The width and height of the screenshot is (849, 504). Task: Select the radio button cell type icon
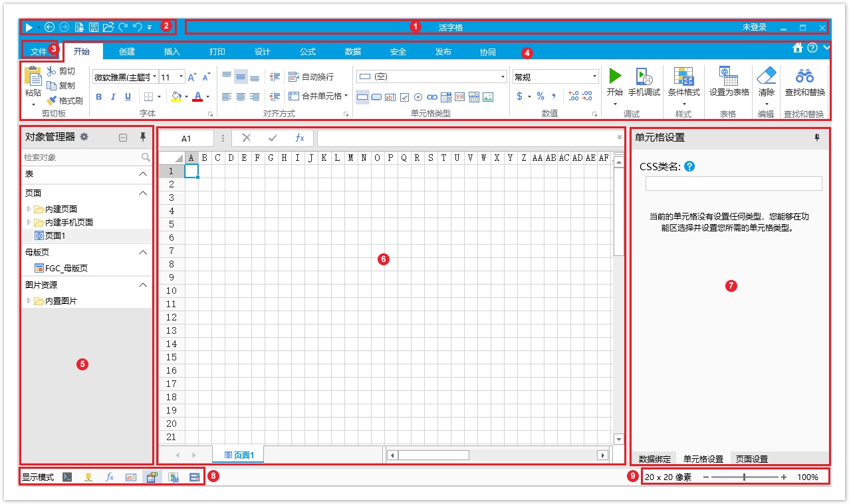(x=418, y=97)
